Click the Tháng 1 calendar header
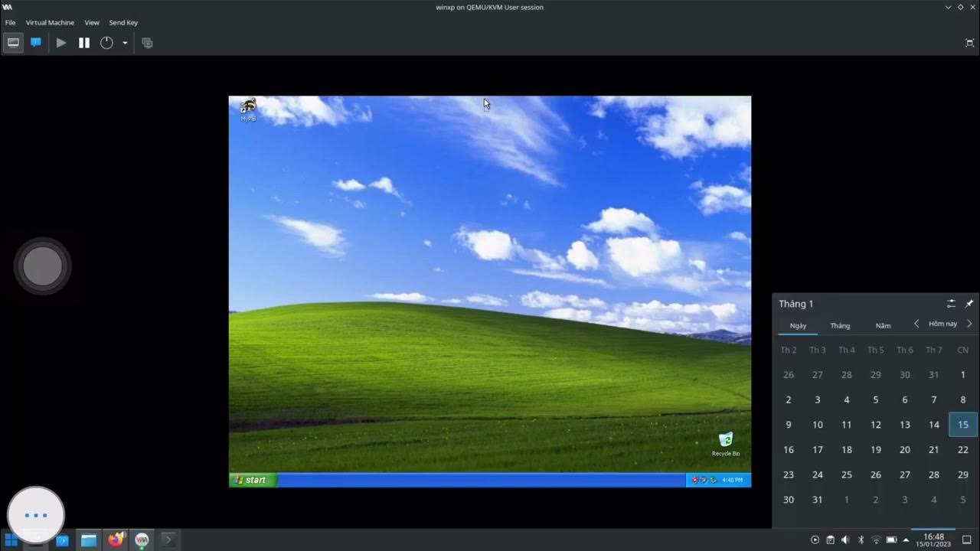The width and height of the screenshot is (980, 551). (x=796, y=304)
